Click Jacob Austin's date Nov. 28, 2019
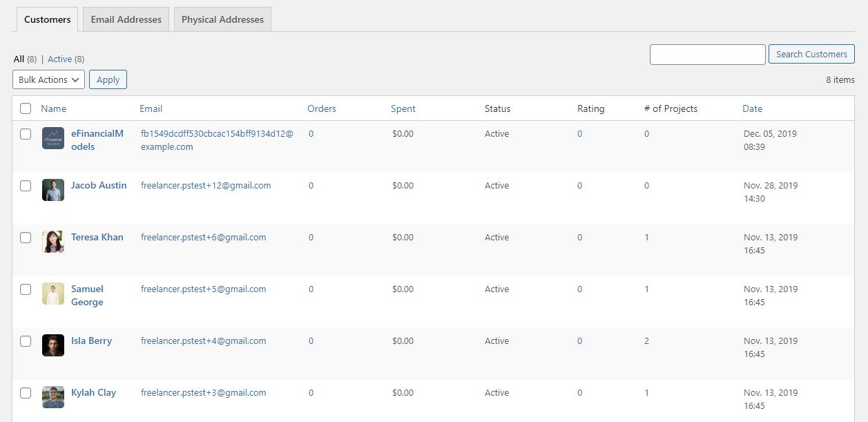This screenshot has height=422, width=868. 771,185
